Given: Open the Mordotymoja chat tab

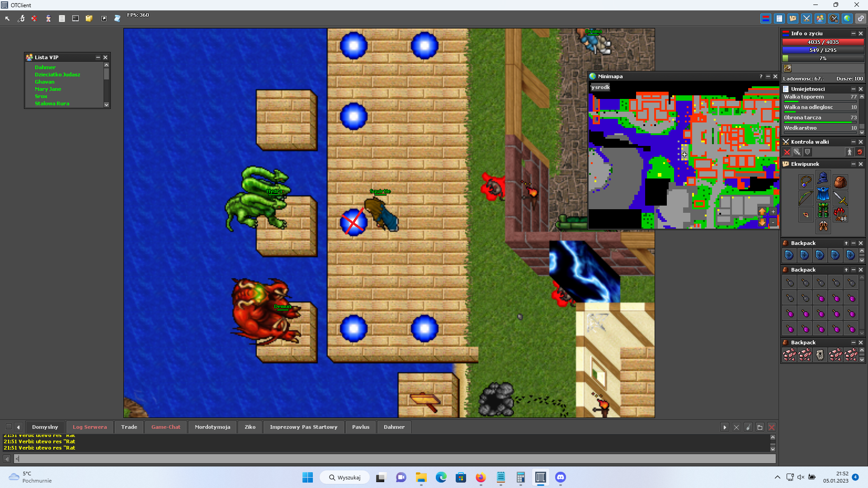Looking at the screenshot, I should coord(212,427).
